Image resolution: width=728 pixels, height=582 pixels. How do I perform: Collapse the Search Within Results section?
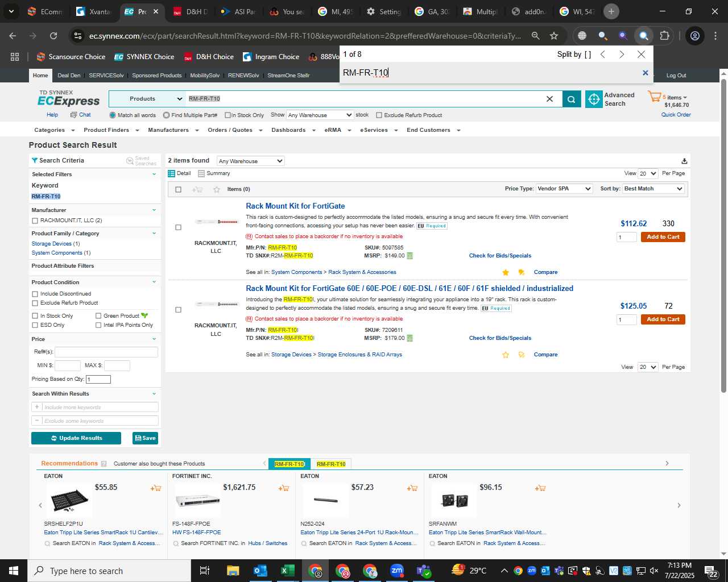coord(154,394)
